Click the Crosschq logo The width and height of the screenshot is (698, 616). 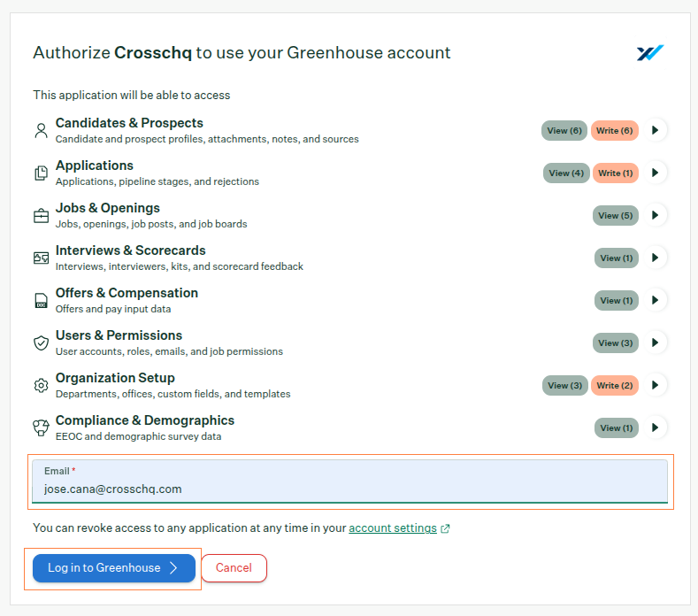tap(650, 52)
